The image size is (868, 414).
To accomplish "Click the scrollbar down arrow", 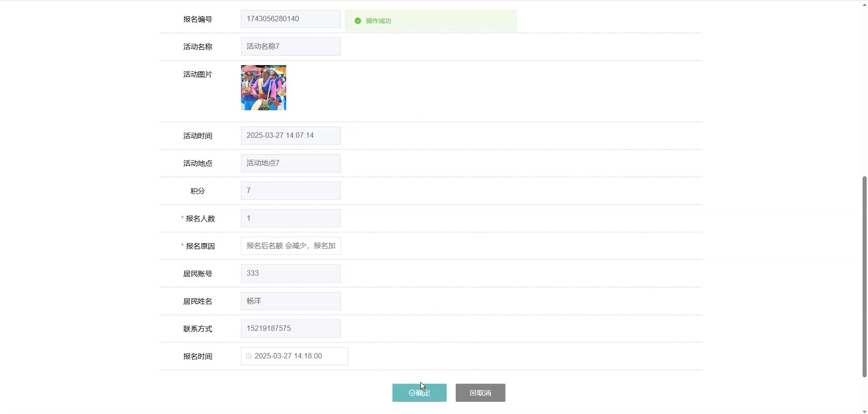I will 864,411.
